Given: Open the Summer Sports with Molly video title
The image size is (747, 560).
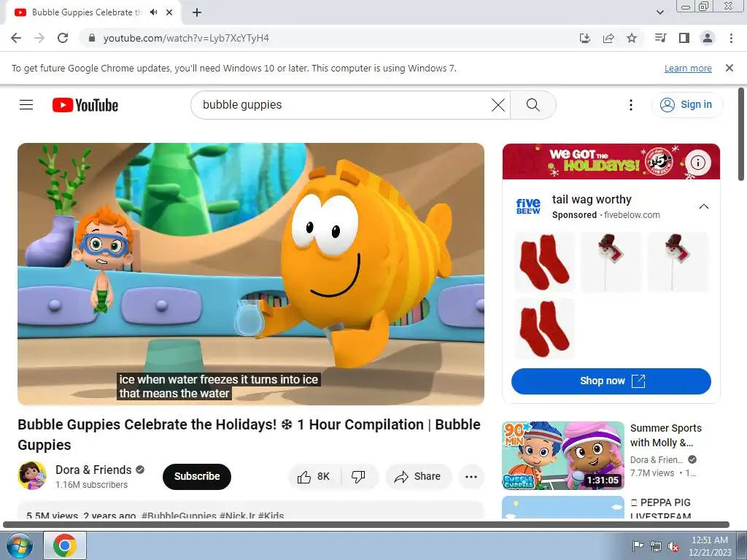Looking at the screenshot, I should point(665,435).
